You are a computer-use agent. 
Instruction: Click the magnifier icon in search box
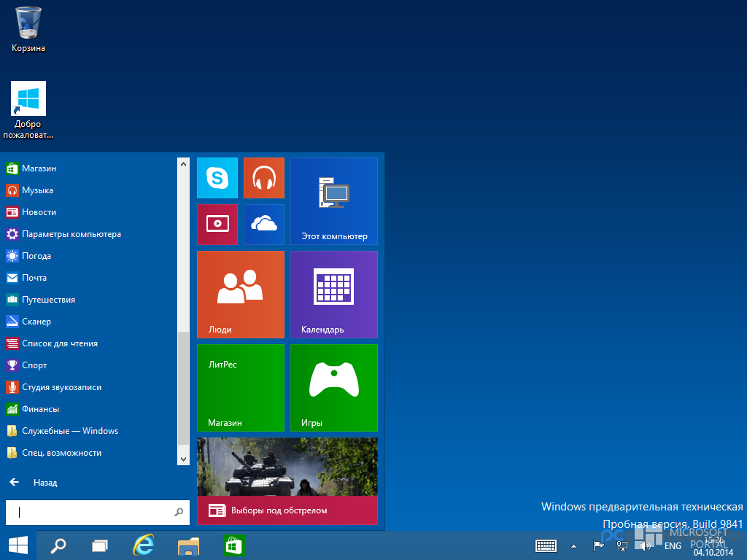click(x=179, y=512)
